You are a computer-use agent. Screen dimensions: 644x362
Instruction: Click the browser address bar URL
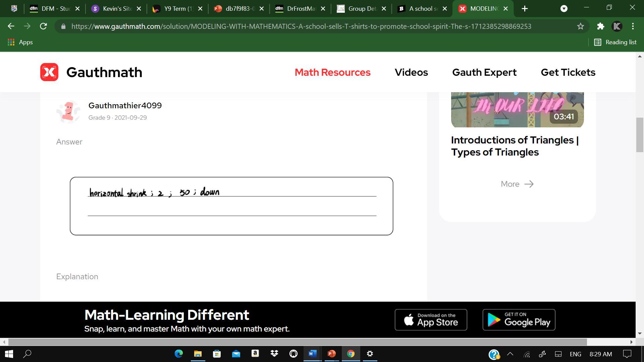click(x=301, y=26)
